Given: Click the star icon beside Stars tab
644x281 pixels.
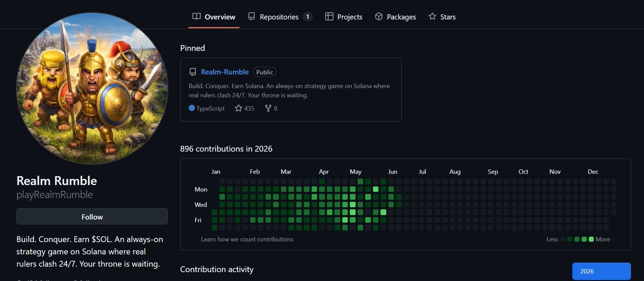Looking at the screenshot, I should coord(432,17).
